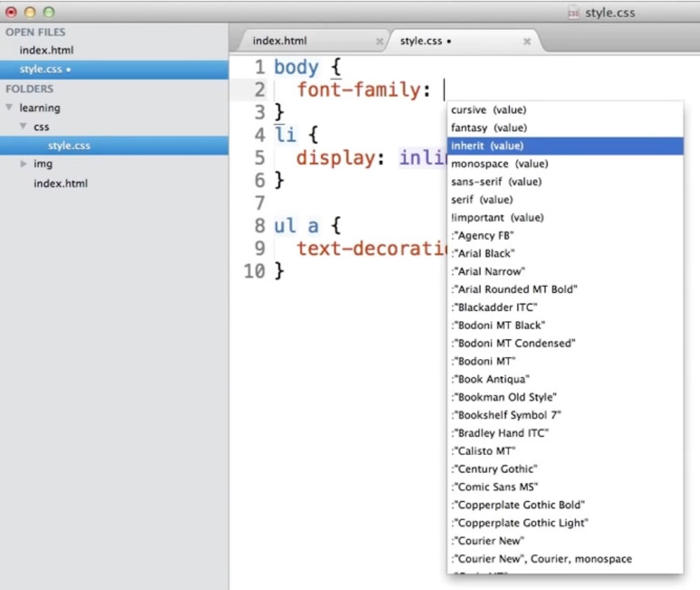Screen dimensions: 700x590
Task: Click the red close window button
Action: tap(11, 12)
